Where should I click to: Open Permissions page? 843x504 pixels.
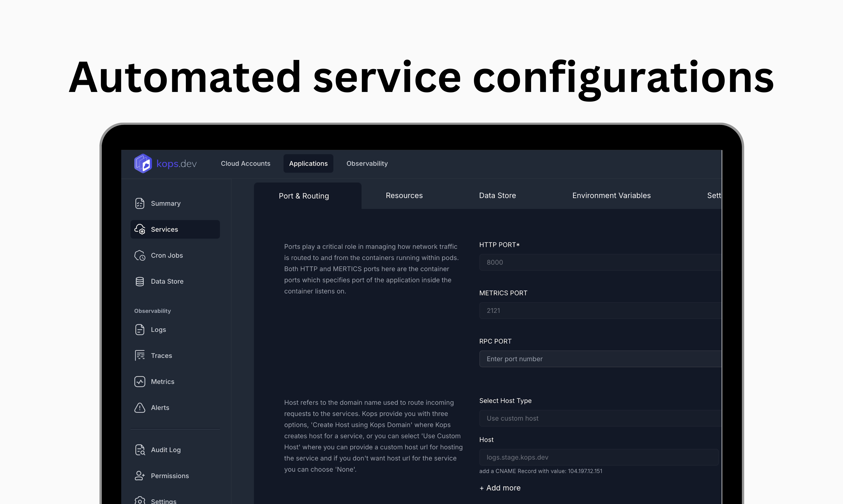tap(175, 475)
